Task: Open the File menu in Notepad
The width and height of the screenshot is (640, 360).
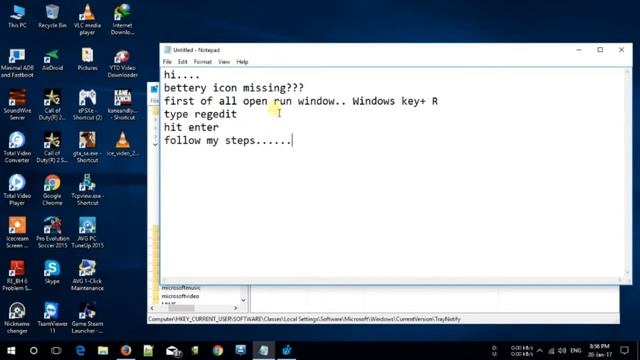Action: (167, 62)
